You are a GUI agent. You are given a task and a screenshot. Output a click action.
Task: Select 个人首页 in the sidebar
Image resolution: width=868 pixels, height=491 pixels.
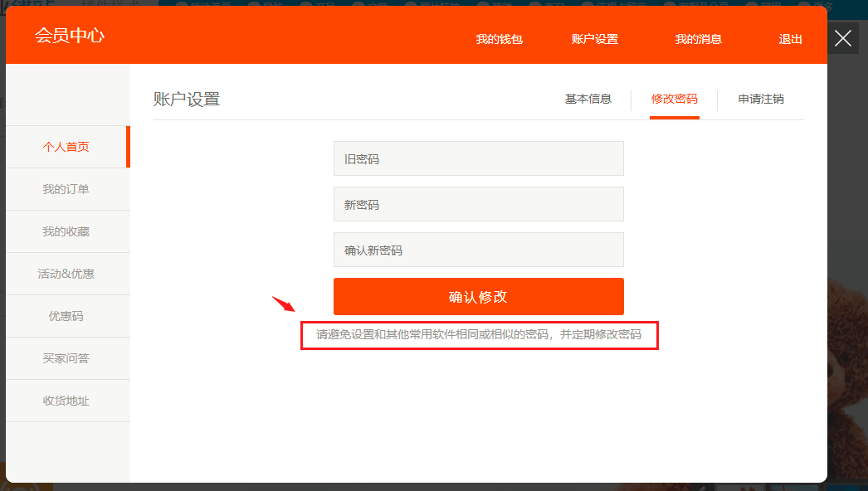tap(66, 147)
